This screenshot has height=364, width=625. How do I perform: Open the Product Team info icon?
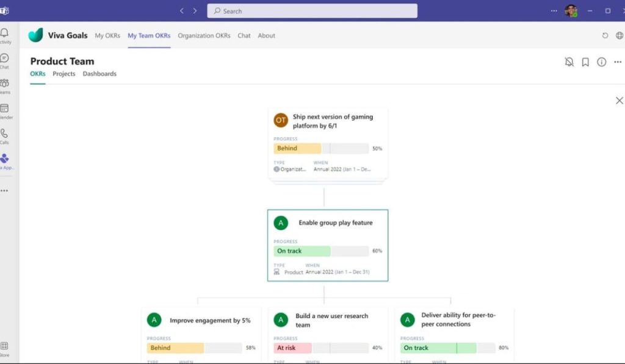(601, 62)
